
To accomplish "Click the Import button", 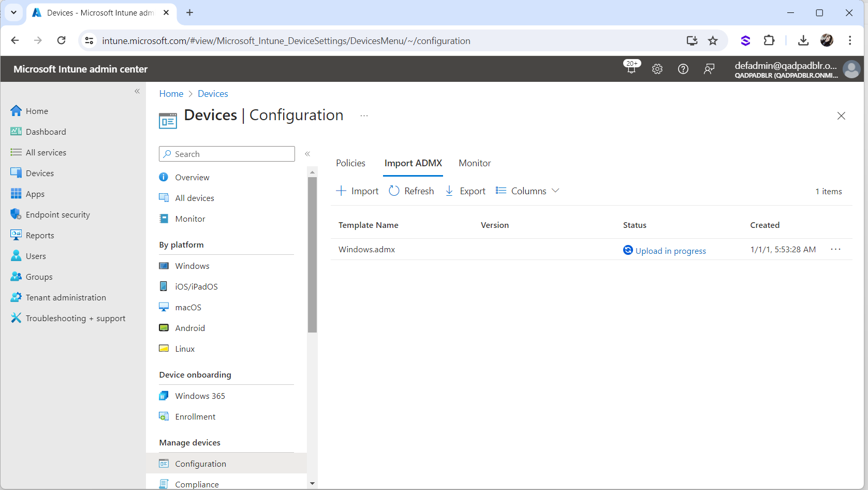I will click(357, 191).
